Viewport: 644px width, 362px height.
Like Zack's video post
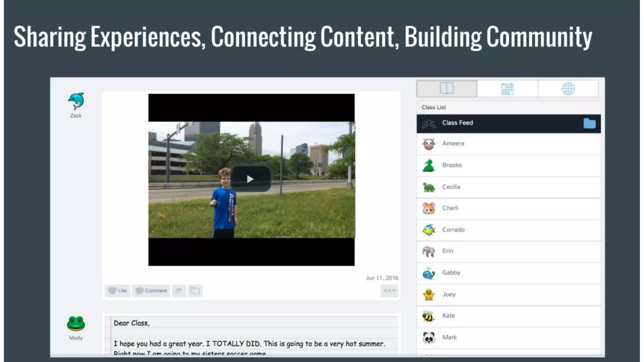click(x=118, y=291)
